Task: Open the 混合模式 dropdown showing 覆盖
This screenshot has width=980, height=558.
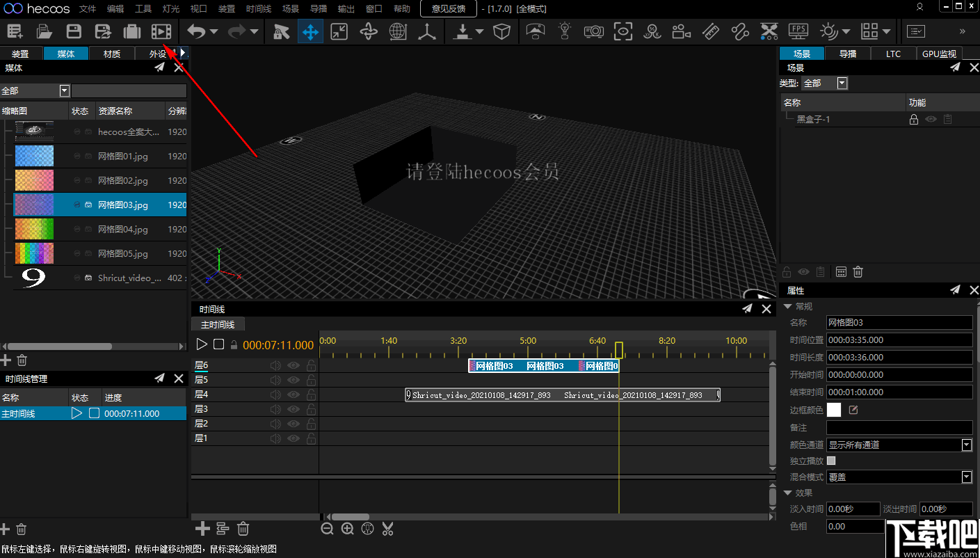Action: point(967,477)
